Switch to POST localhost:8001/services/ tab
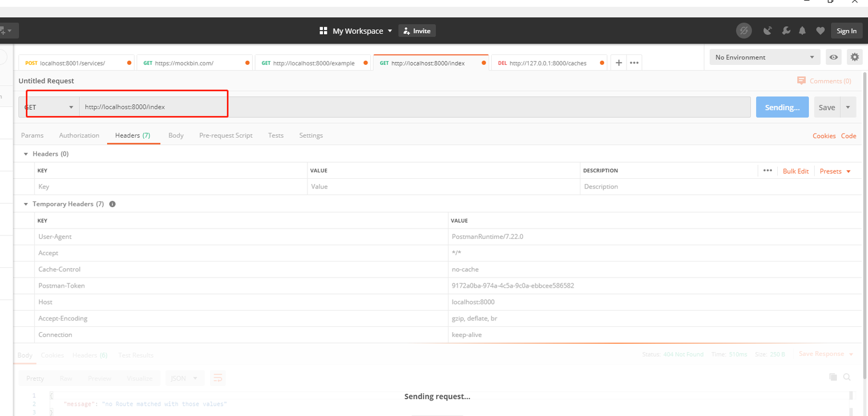This screenshot has width=868, height=416. 76,62
